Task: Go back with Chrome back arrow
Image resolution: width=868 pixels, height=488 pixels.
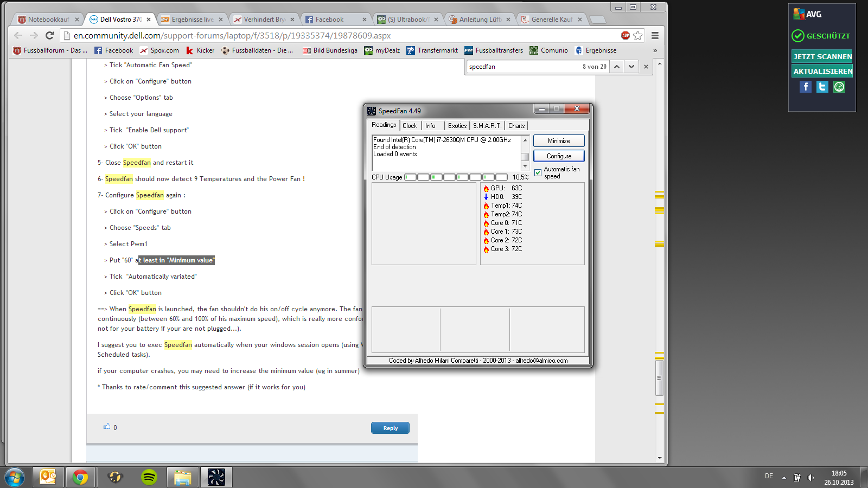Action: click(18, 35)
